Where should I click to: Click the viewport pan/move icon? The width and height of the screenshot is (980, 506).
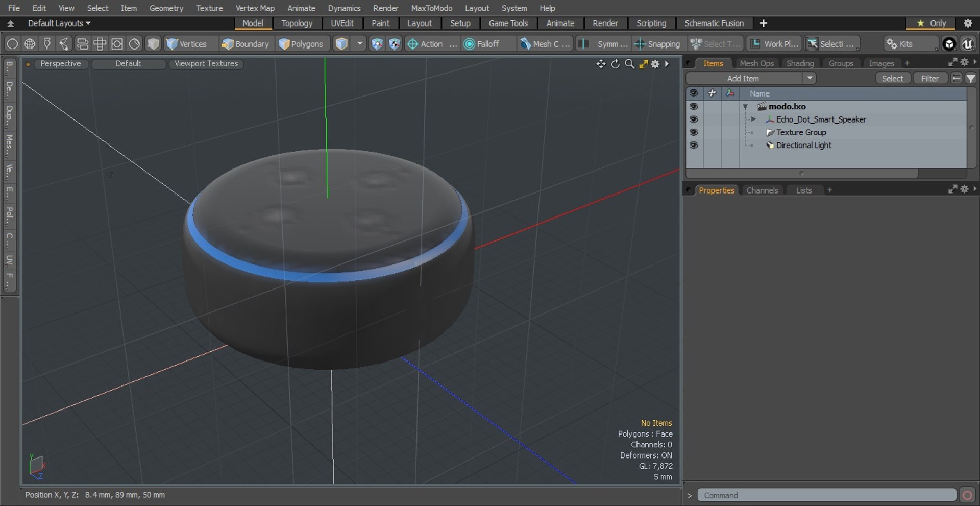(601, 64)
